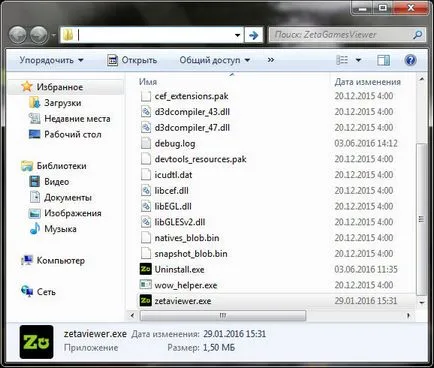Click the horizontal scrollbar thumb
Screen dimensions: 434x368
(x=223, y=315)
